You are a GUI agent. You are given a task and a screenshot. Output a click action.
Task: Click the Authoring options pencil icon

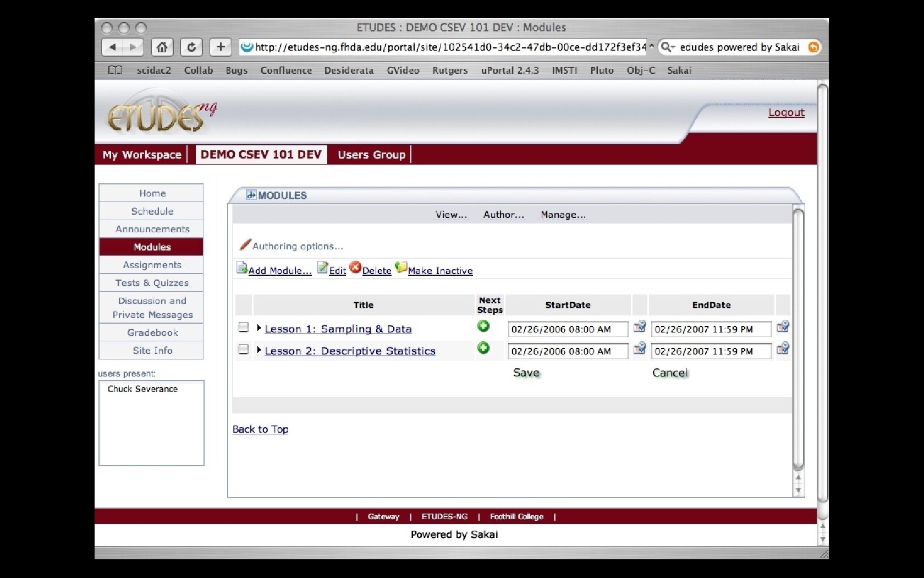(x=245, y=244)
